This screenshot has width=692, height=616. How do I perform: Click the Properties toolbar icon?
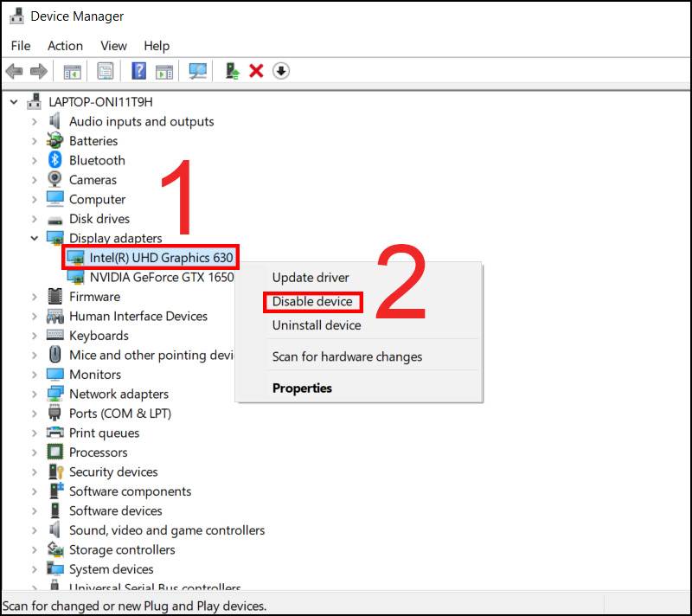pyautogui.click(x=106, y=71)
